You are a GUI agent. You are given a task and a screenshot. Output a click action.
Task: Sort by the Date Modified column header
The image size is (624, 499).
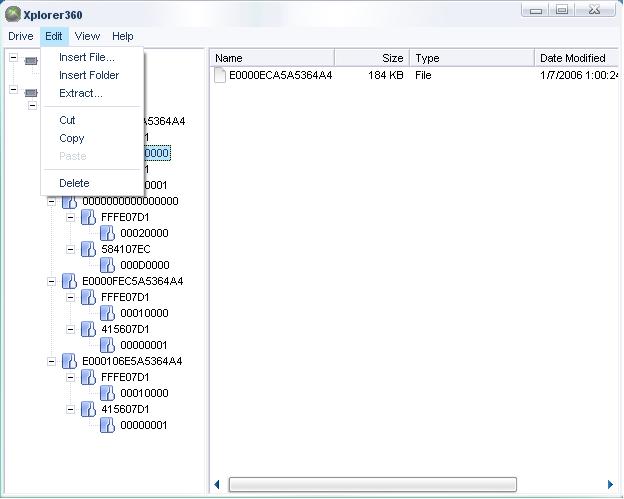577,58
